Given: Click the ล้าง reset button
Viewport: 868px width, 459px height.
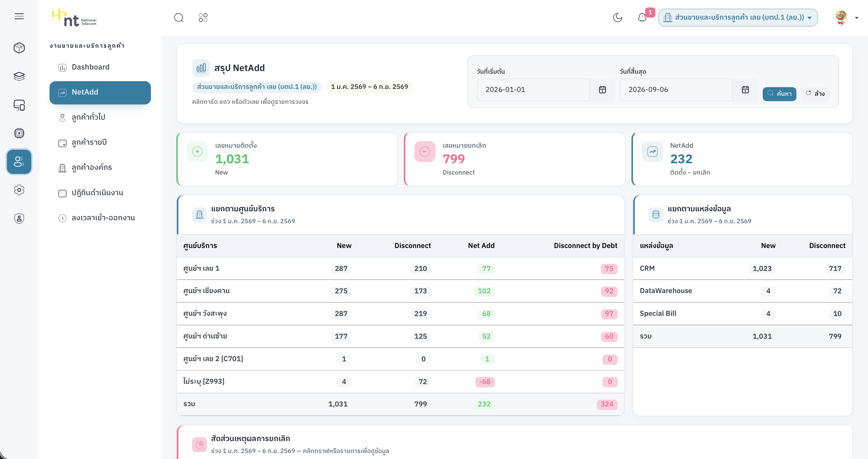Looking at the screenshot, I should (x=816, y=94).
